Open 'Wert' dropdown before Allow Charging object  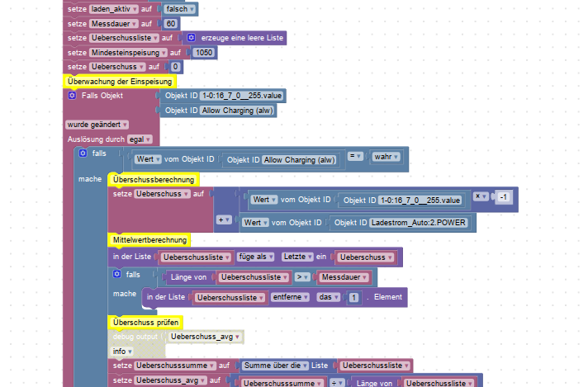click(x=148, y=159)
